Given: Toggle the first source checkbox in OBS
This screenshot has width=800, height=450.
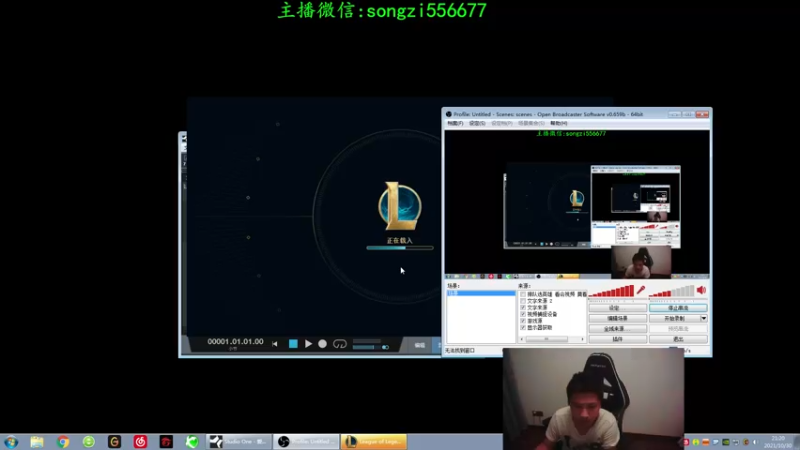Looking at the screenshot, I should coord(523,294).
